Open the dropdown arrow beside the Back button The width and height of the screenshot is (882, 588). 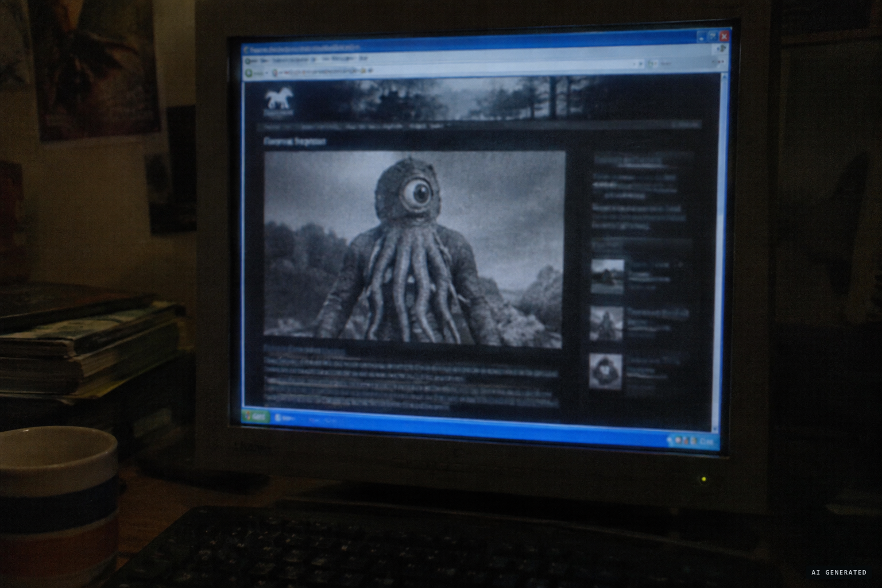(x=267, y=73)
